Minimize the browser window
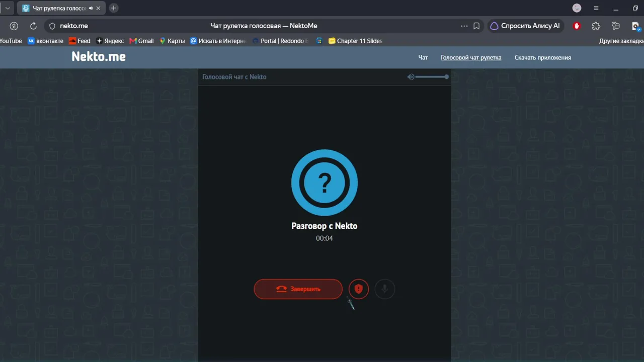Image resolution: width=644 pixels, height=362 pixels. (x=616, y=8)
